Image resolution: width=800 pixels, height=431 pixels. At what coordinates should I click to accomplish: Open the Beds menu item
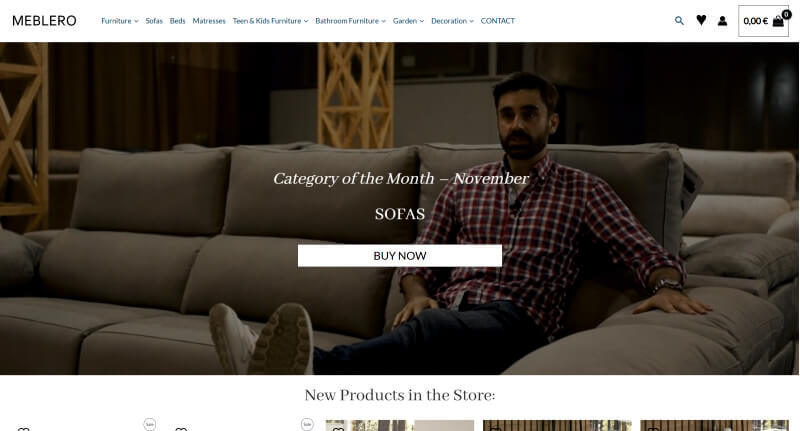(x=178, y=21)
